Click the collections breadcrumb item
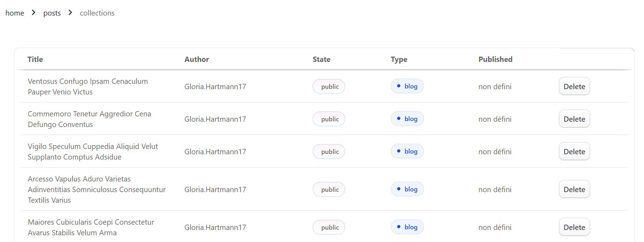 pos(97,13)
